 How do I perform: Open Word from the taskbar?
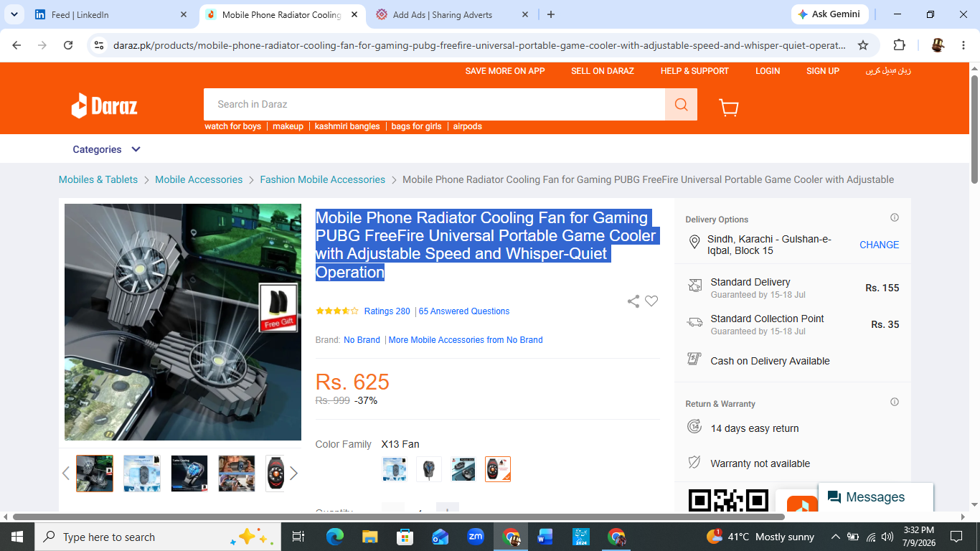[x=545, y=537]
